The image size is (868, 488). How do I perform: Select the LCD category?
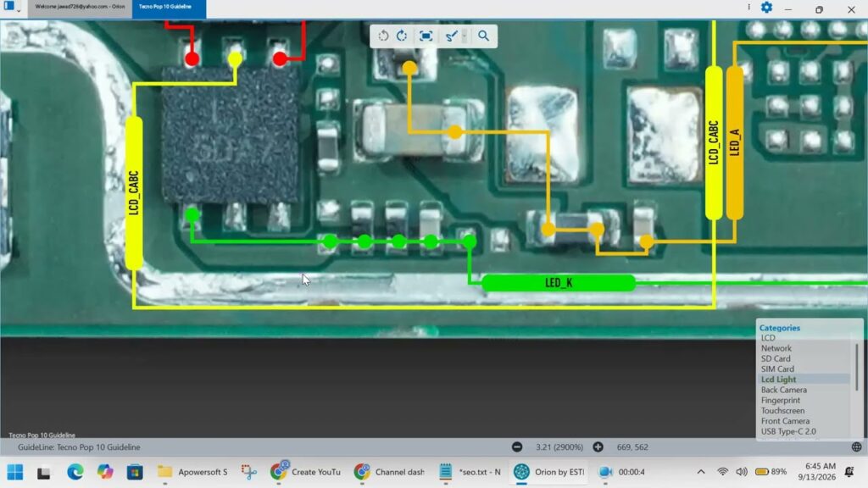click(768, 337)
